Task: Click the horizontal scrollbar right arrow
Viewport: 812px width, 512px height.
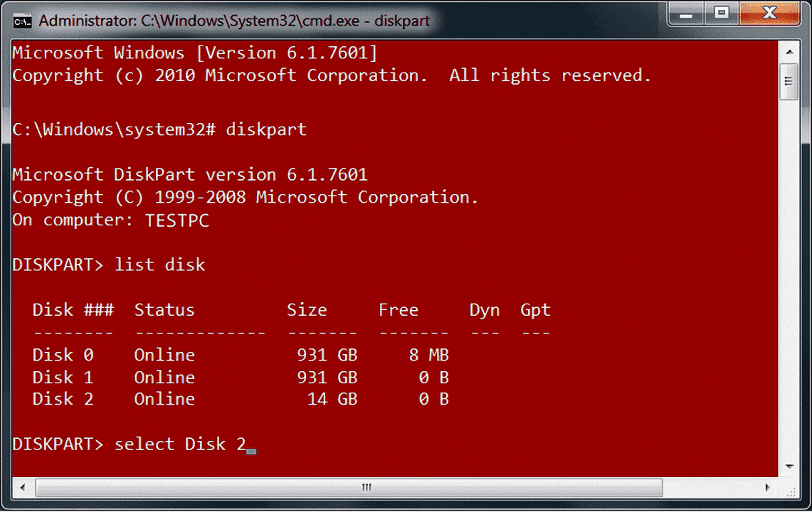Action: (767, 488)
